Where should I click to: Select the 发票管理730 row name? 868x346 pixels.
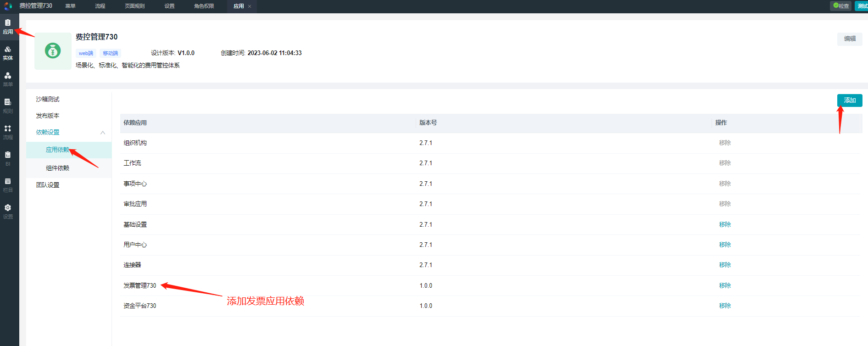[x=139, y=285]
